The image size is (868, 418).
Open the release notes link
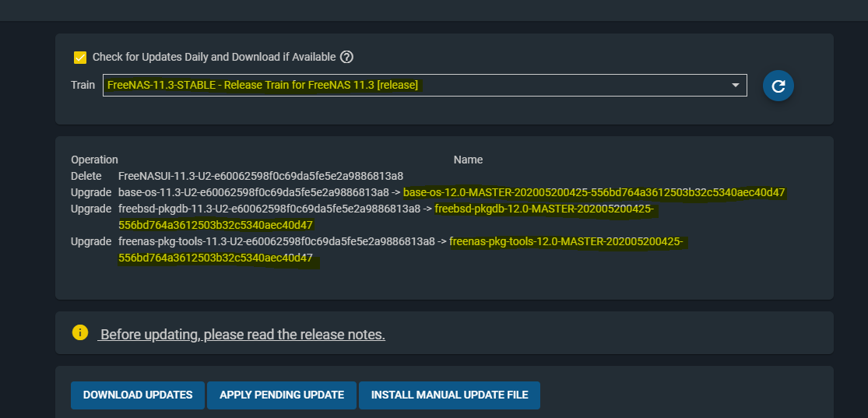pyautogui.click(x=242, y=335)
